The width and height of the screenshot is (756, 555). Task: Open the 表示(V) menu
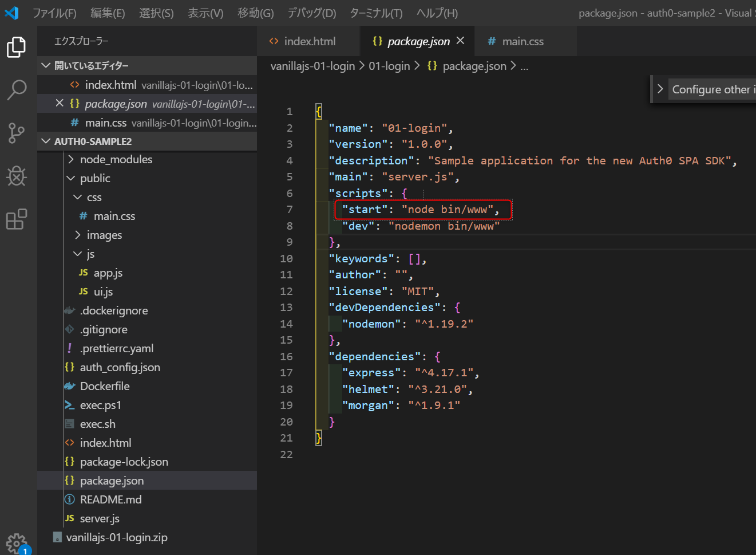click(x=205, y=13)
